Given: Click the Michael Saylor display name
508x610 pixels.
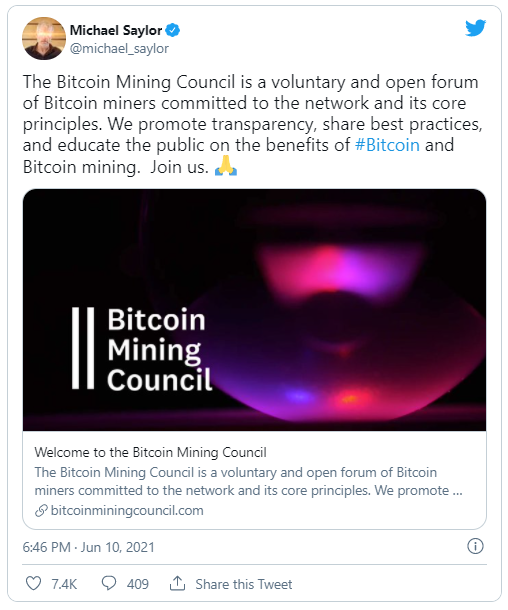Looking at the screenshot, I should tap(116, 30).
